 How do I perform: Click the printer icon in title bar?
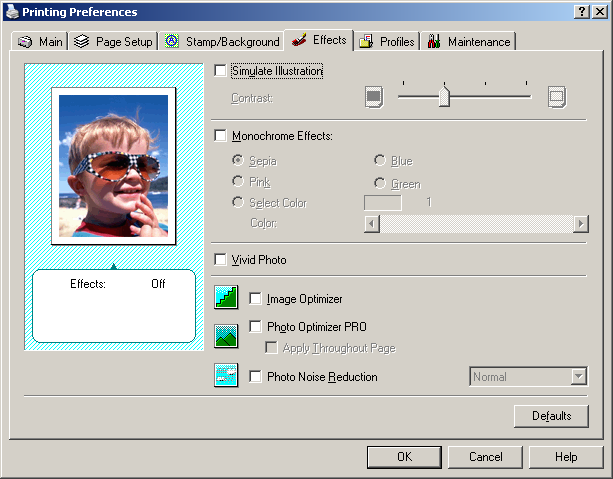click(11, 11)
